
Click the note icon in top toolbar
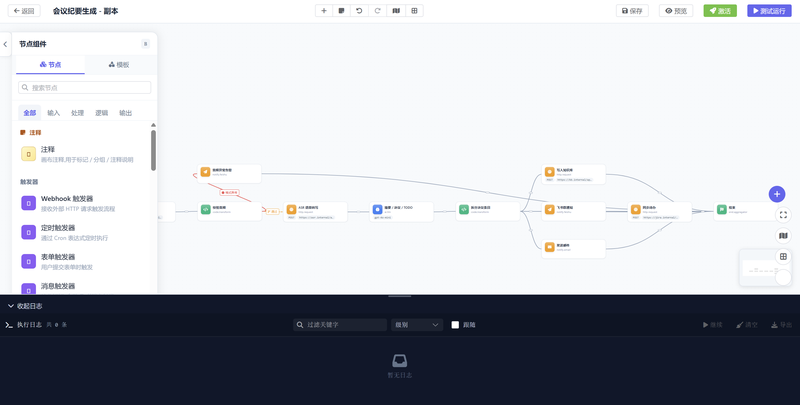tap(341, 11)
